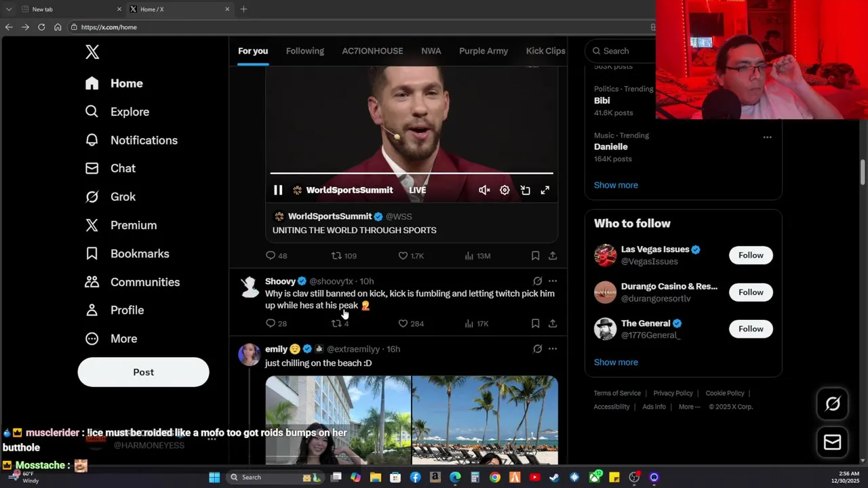
Task: Reply to the WorldSportsSummit post
Action: (x=277, y=256)
